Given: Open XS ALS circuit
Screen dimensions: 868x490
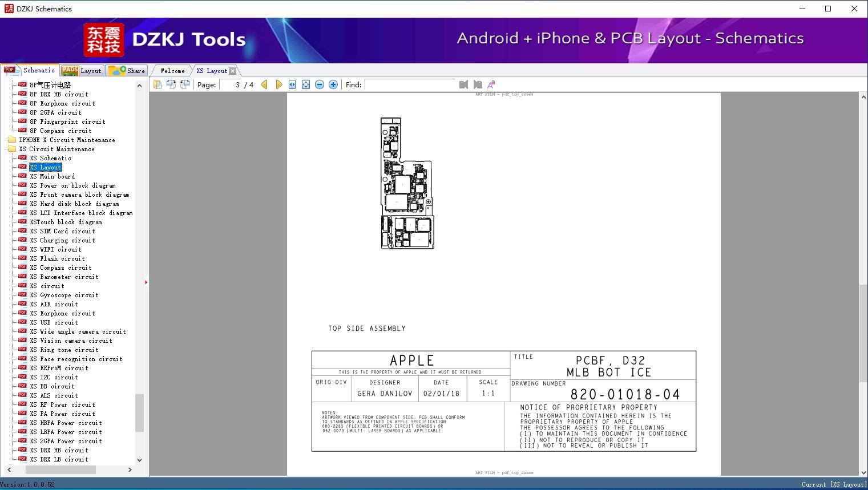Looking at the screenshot, I should pyautogui.click(x=54, y=395).
